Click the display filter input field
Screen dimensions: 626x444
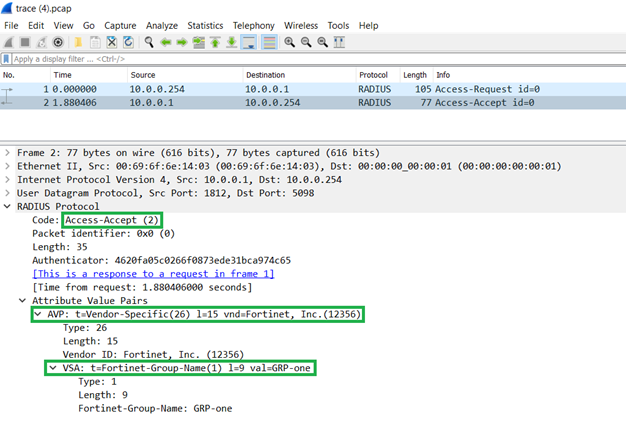tap(300, 59)
